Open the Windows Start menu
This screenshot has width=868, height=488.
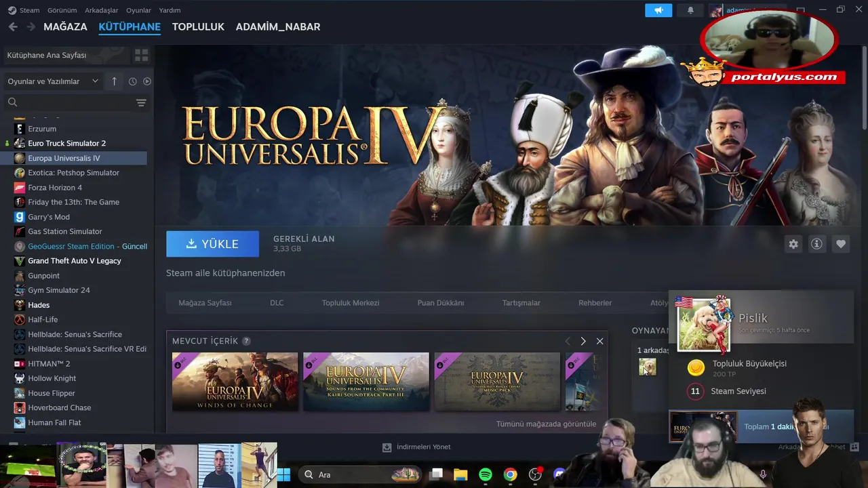tap(283, 474)
